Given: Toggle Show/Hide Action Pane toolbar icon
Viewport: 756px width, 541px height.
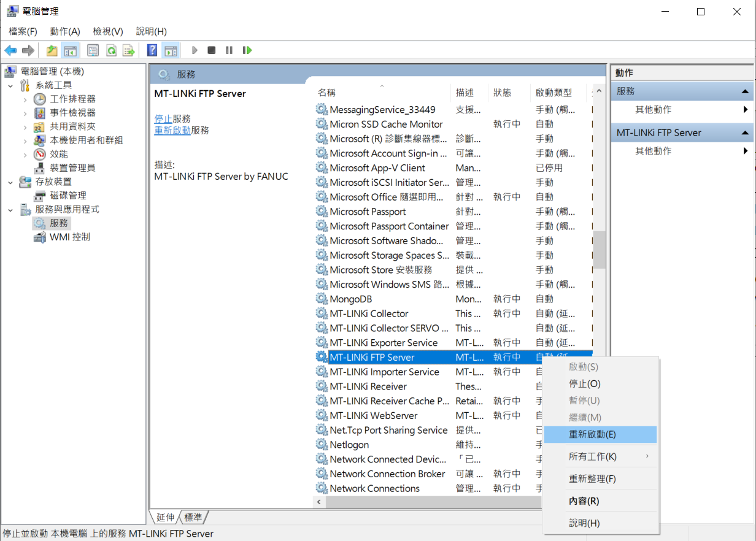Looking at the screenshot, I should pyautogui.click(x=171, y=50).
